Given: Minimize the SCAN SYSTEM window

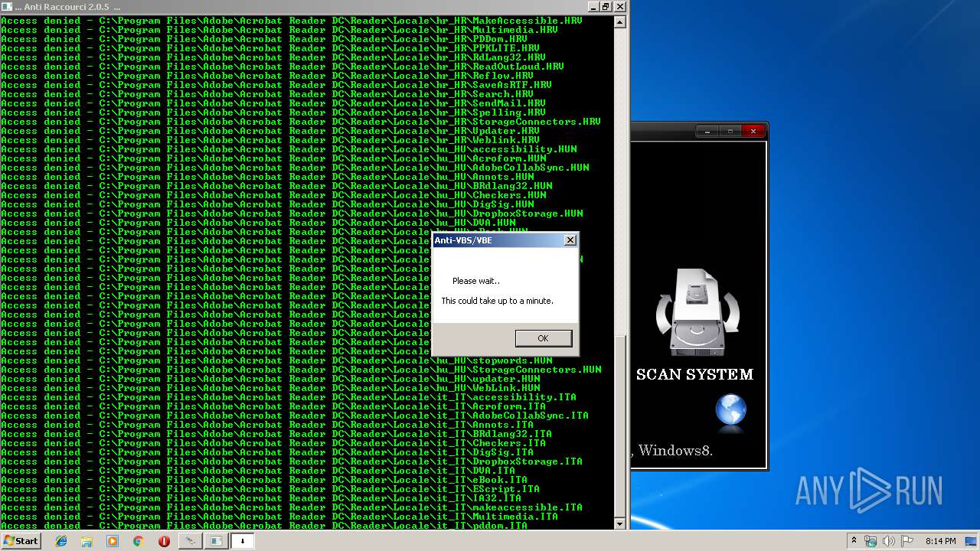Looking at the screenshot, I should [707, 132].
